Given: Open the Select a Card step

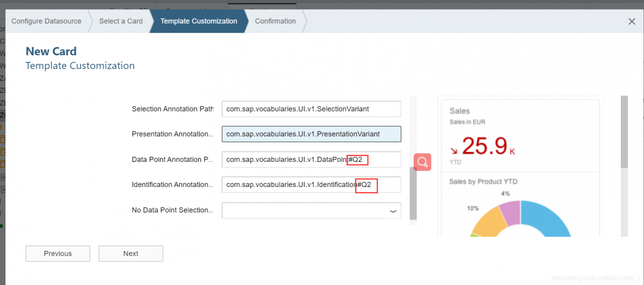Looking at the screenshot, I should [x=121, y=21].
